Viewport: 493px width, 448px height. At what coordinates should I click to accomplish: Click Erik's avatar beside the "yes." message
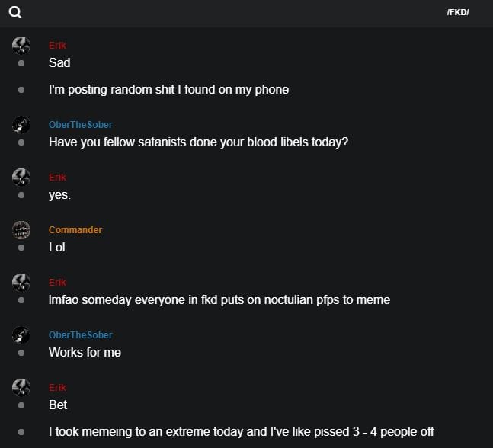click(x=21, y=177)
